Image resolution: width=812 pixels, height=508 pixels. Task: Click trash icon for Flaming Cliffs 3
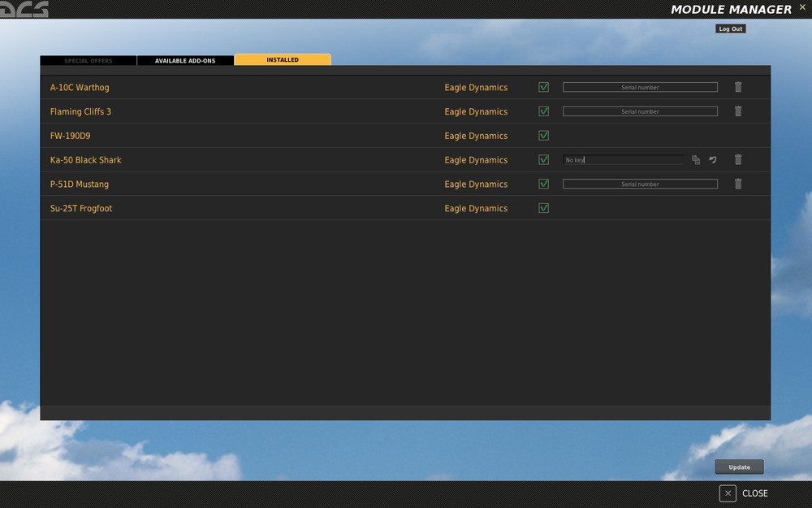click(x=738, y=111)
